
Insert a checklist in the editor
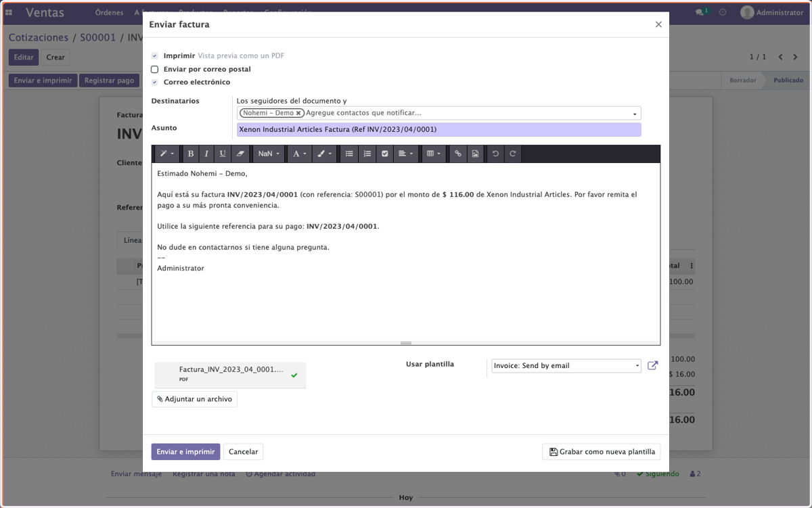coord(384,154)
